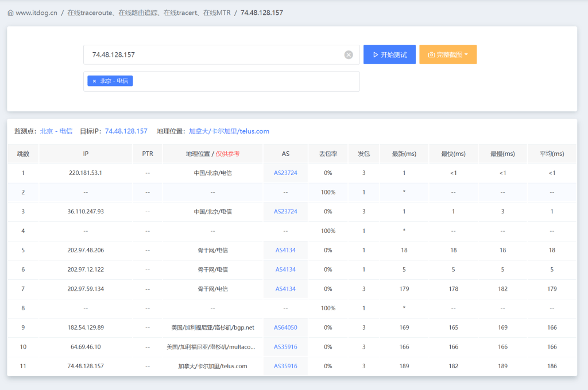The width and height of the screenshot is (588, 390).
Task: Open AS23724 link in hop 1 row
Action: [285, 173]
